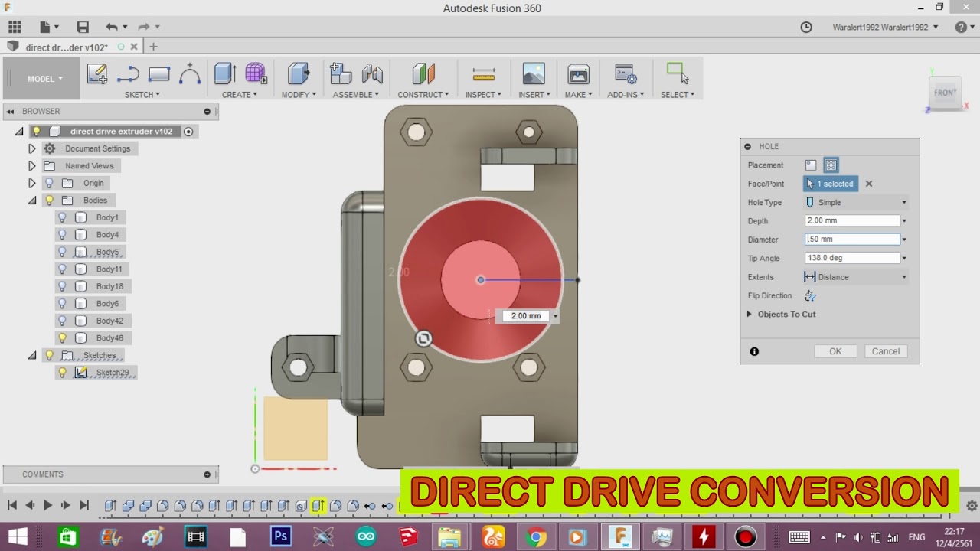
Task: Open the SKETCH menu
Action: (142, 95)
